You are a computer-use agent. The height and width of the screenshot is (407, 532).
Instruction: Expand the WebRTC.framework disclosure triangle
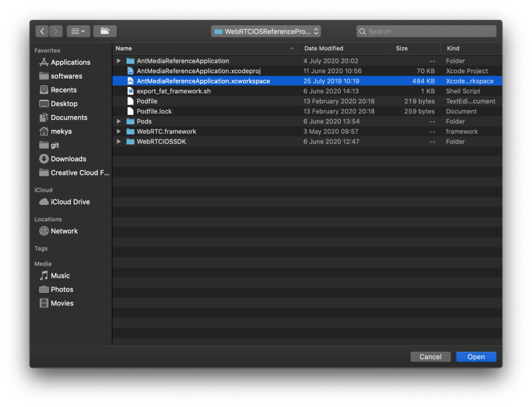118,131
